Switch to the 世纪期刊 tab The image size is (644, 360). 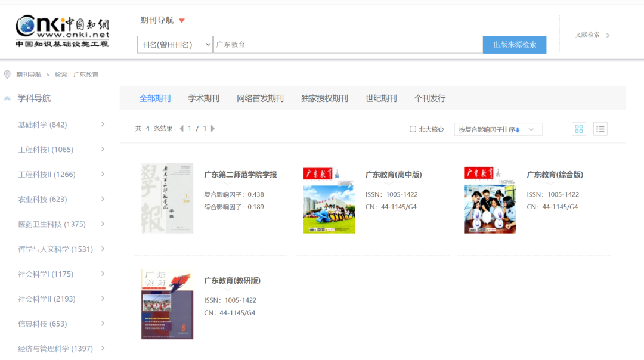[x=380, y=98]
